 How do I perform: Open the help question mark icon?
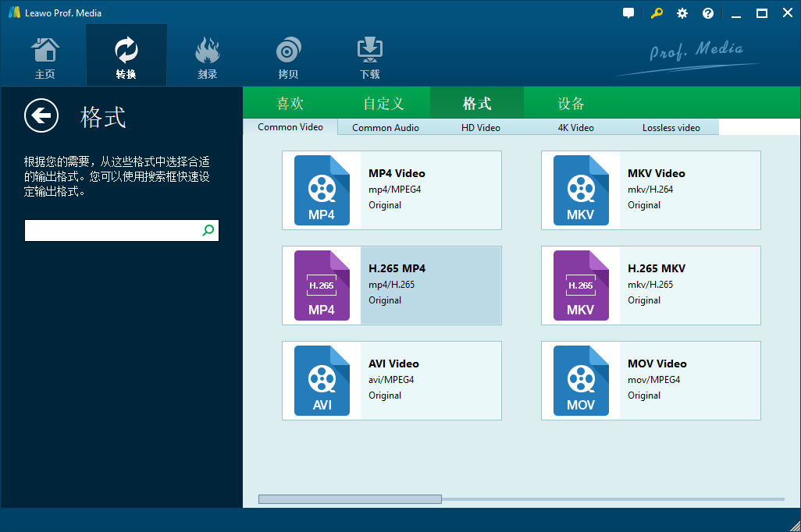(708, 13)
